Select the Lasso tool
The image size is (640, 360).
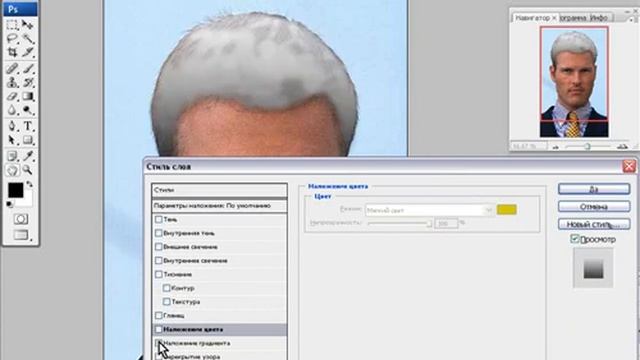(12, 39)
